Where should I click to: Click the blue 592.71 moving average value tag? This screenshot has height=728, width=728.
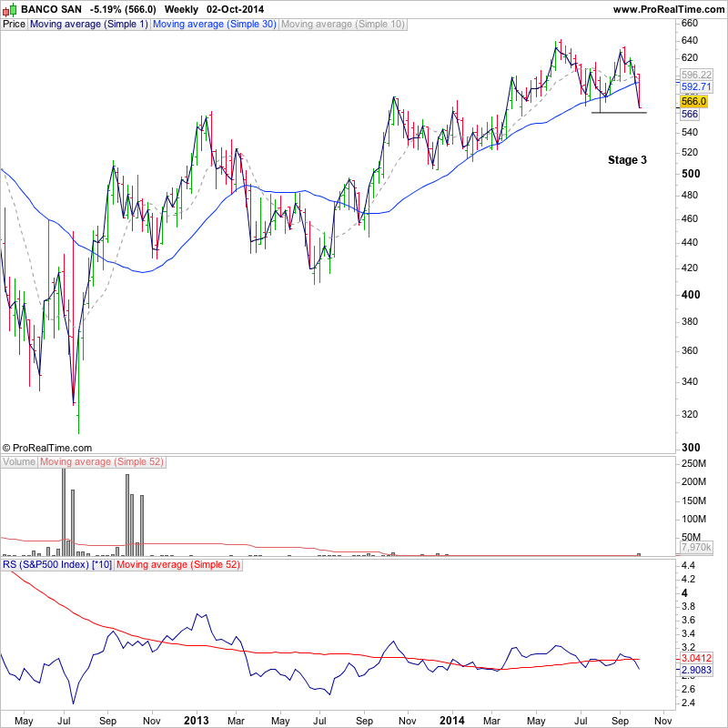pyautogui.click(x=696, y=86)
